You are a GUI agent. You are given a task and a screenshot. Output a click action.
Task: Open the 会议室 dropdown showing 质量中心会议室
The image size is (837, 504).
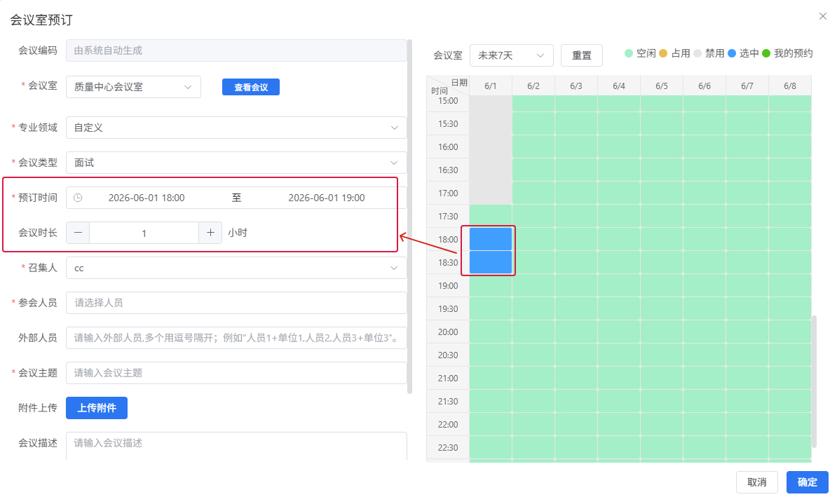[x=133, y=87]
